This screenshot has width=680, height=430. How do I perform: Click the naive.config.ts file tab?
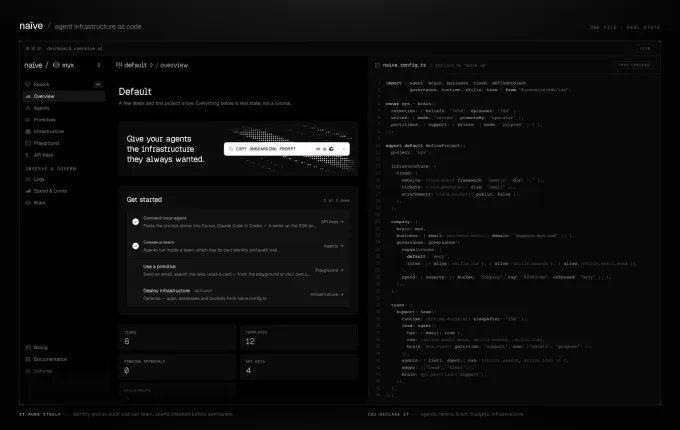[x=404, y=65]
